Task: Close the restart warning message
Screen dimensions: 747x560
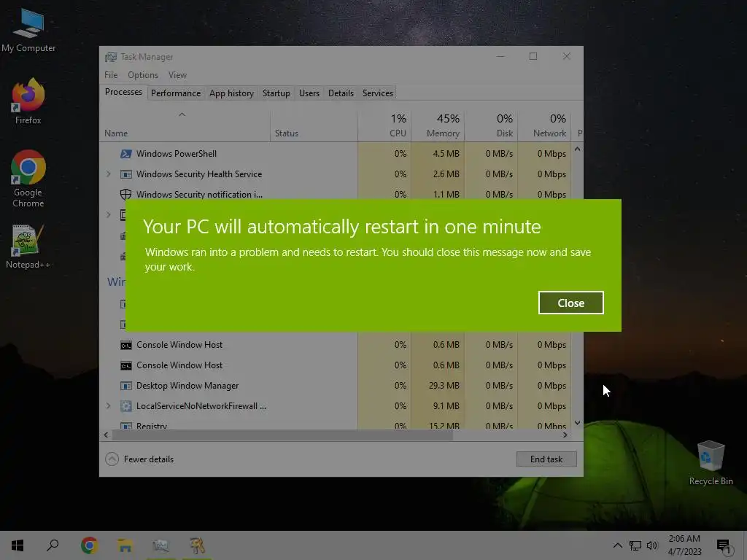Action: point(570,303)
